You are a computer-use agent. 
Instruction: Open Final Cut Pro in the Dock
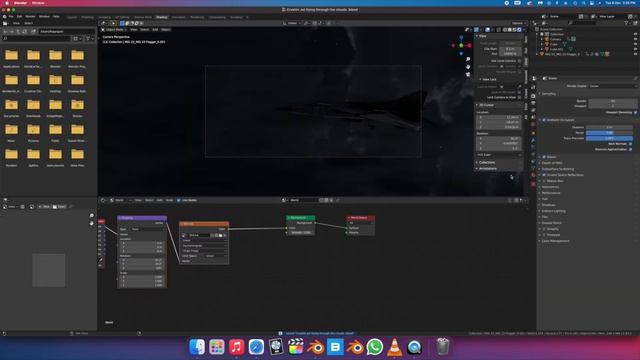coord(296,347)
